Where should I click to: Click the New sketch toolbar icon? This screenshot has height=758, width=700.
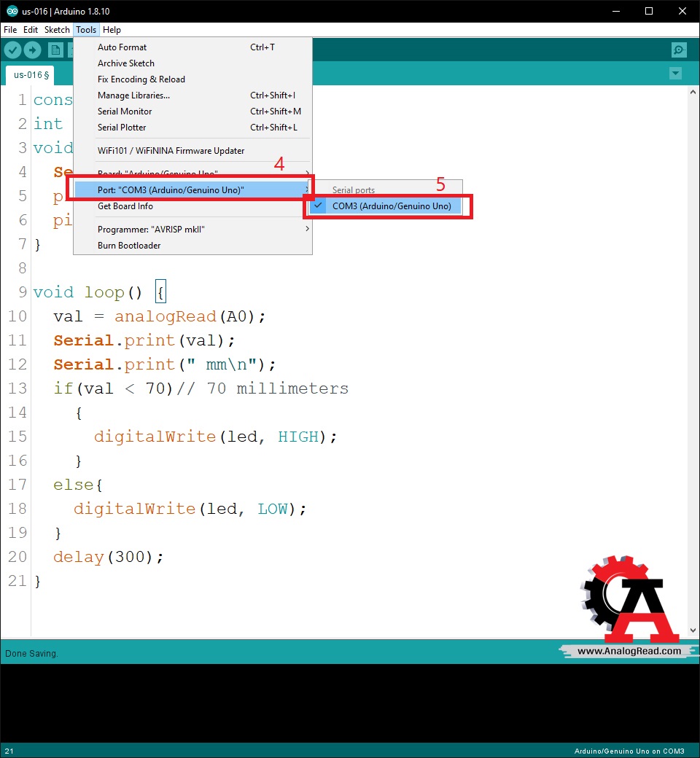pyautogui.click(x=55, y=50)
